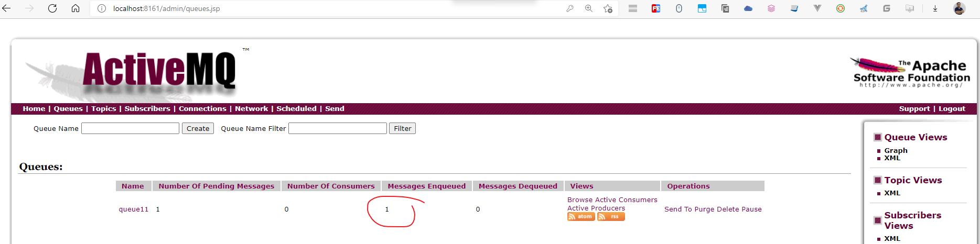Add page to favorites star icon
This screenshot has width=980, height=244.
[608, 8]
